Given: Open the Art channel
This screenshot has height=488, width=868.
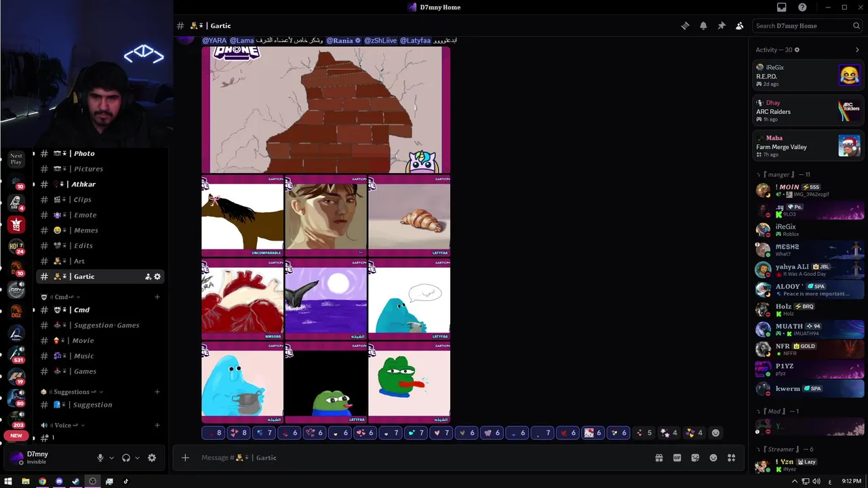Looking at the screenshot, I should (x=100, y=261).
